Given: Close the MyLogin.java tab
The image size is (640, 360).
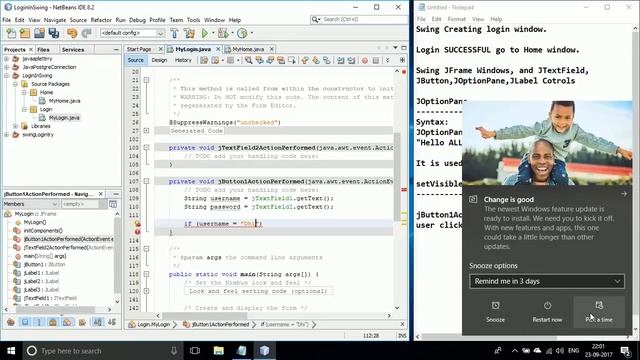Looking at the screenshot, I should [x=218, y=49].
